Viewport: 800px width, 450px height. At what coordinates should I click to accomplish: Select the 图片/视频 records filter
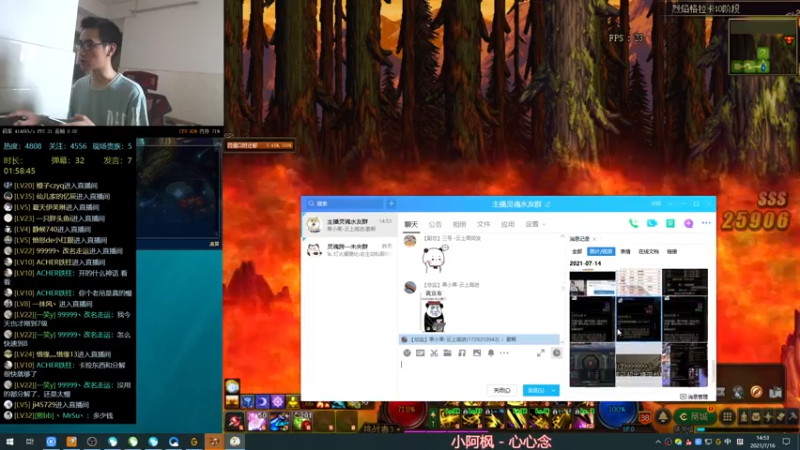[601, 252]
